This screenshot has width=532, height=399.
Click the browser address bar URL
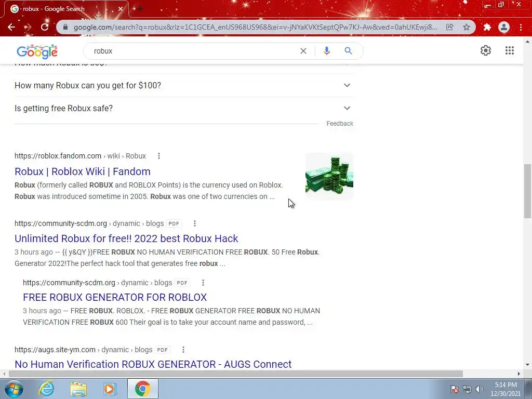[255, 27]
